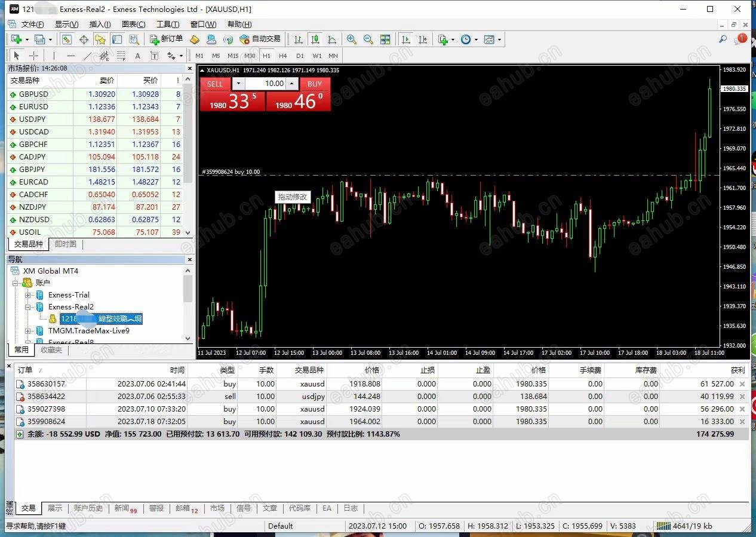This screenshot has height=537, width=756.
Task: Click the 新订单 new order button
Action: coord(166,39)
